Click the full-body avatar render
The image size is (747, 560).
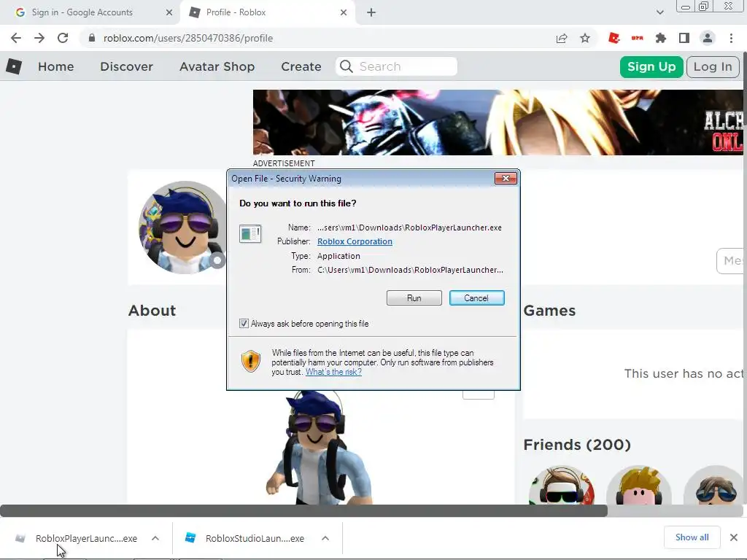pyautogui.click(x=318, y=448)
